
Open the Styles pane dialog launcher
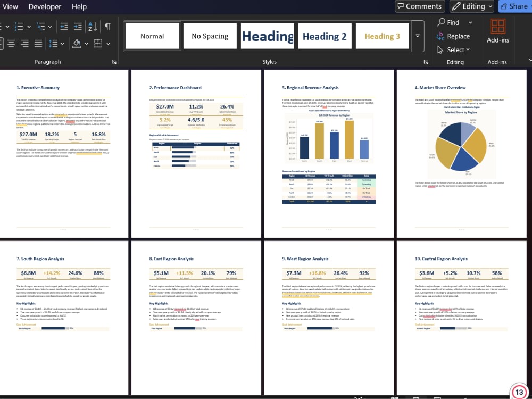tap(426, 62)
